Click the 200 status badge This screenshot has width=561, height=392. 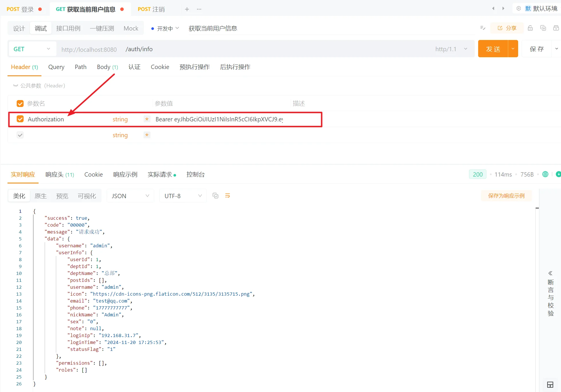tap(478, 174)
